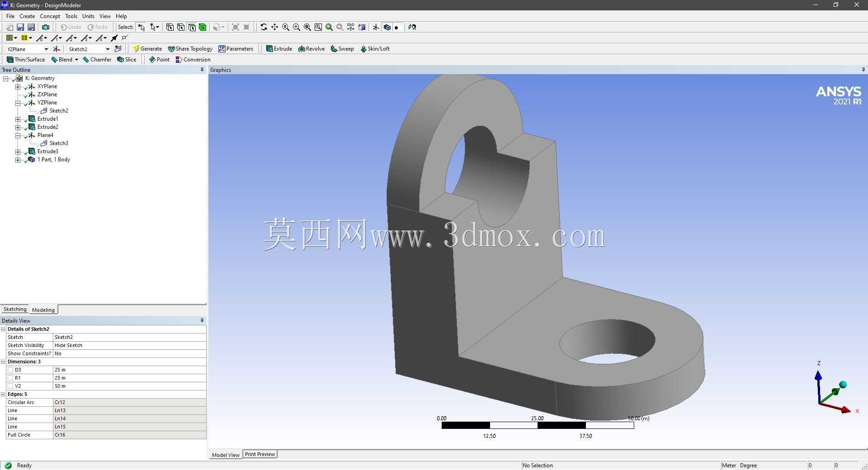Open the Units menu

(x=88, y=16)
